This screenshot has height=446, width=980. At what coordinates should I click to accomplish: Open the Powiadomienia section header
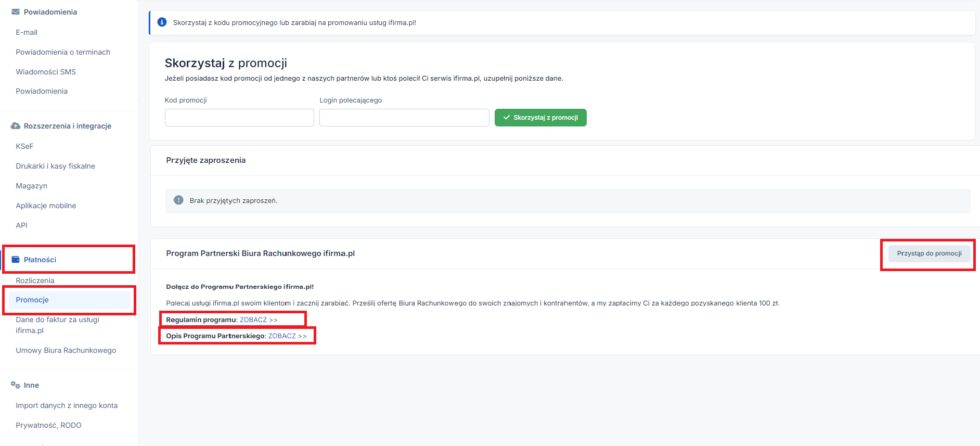50,12
